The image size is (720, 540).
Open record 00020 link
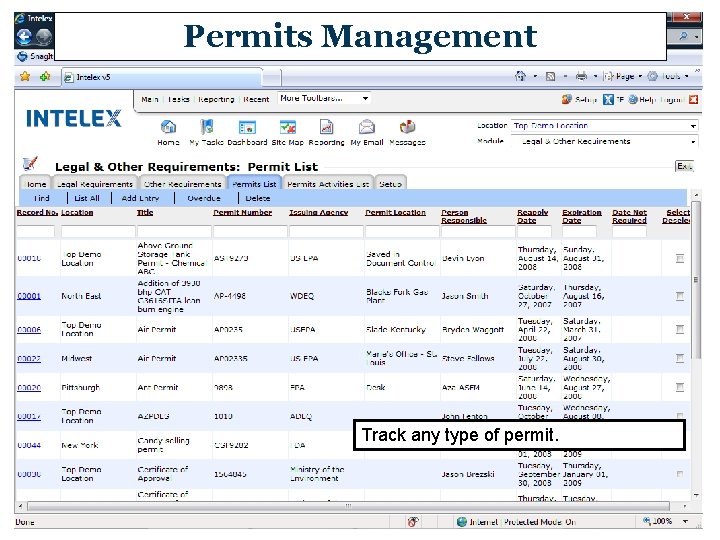click(x=29, y=388)
